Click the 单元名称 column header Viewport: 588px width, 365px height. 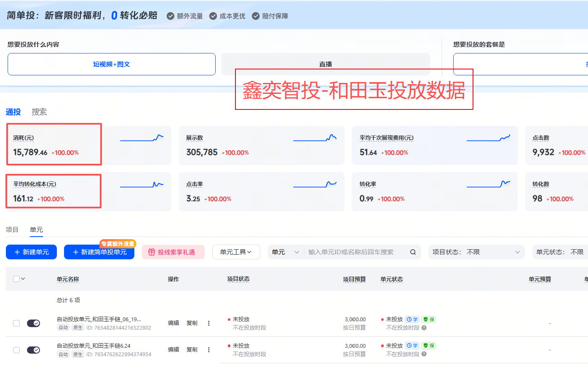pos(68,279)
